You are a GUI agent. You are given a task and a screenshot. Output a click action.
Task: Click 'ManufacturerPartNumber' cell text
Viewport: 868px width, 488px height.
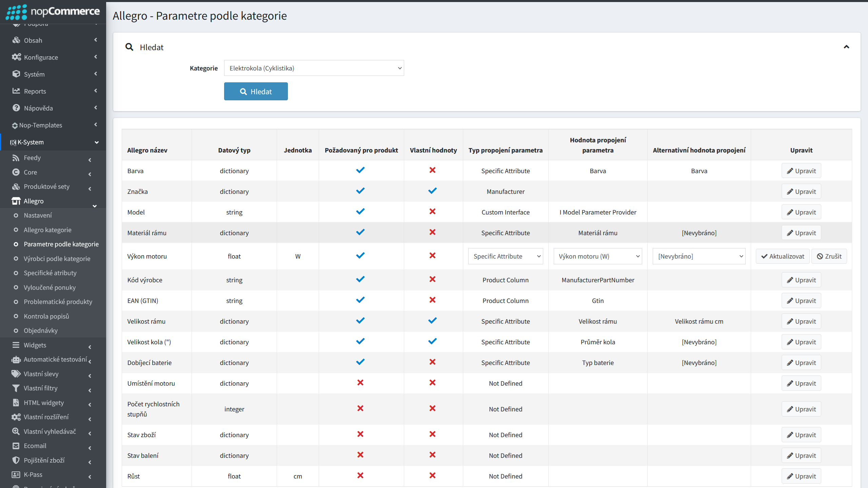pyautogui.click(x=598, y=280)
